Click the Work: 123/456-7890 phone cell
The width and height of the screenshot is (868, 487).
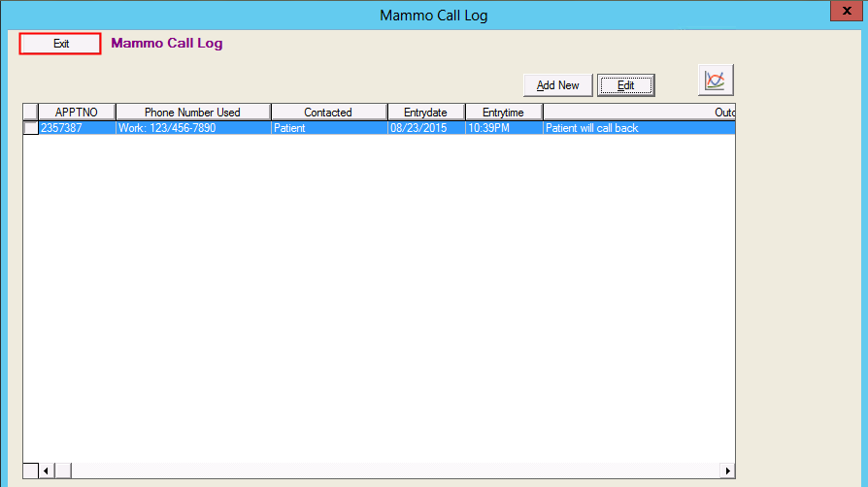point(192,128)
